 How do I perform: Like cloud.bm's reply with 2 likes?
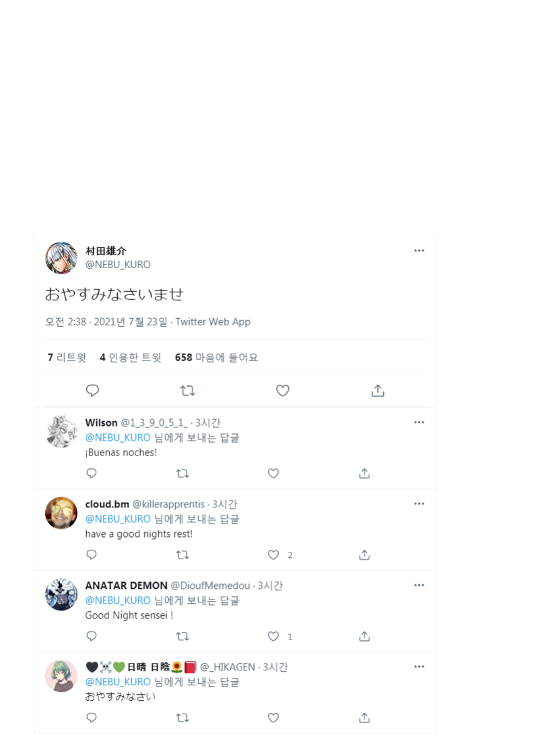coord(273,555)
